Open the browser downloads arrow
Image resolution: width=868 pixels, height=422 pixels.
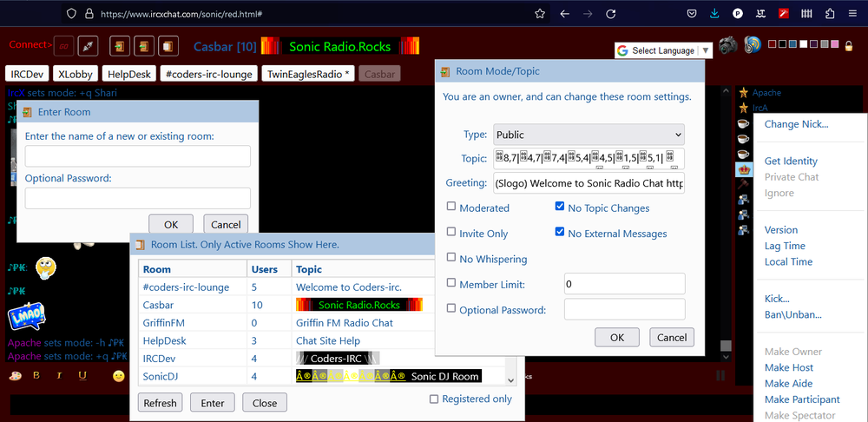point(714,14)
